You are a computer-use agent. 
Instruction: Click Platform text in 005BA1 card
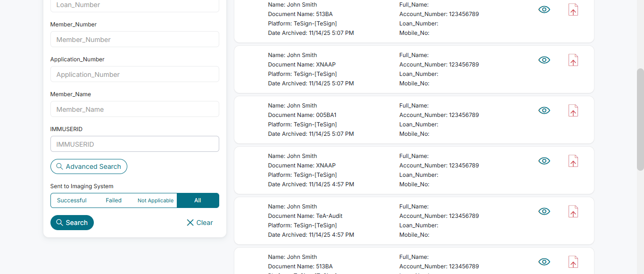[303, 125]
